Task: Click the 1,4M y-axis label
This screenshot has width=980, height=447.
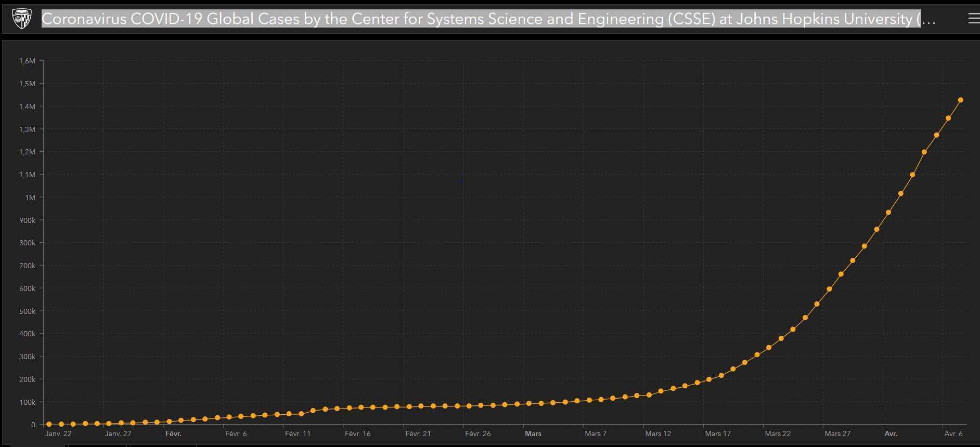Action: pos(27,107)
